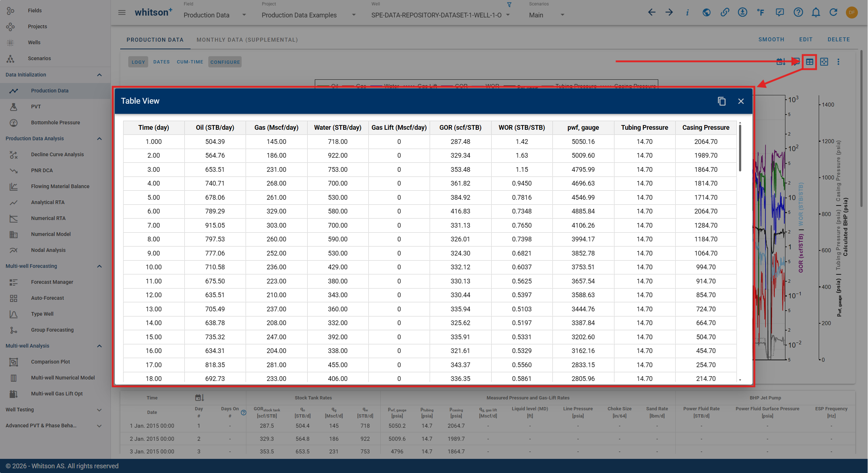868x473 pixels.
Task: Open the Well dropdown SPE-DATA-REPOSITORY-DATASET-1-WELL-1-O
Action: click(441, 15)
